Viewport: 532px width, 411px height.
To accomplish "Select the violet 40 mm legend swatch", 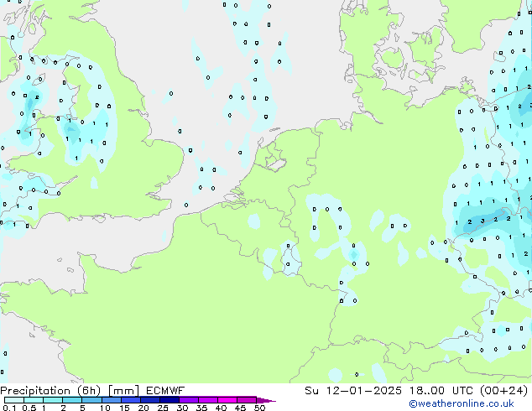I will pyautogui.click(x=227, y=400).
